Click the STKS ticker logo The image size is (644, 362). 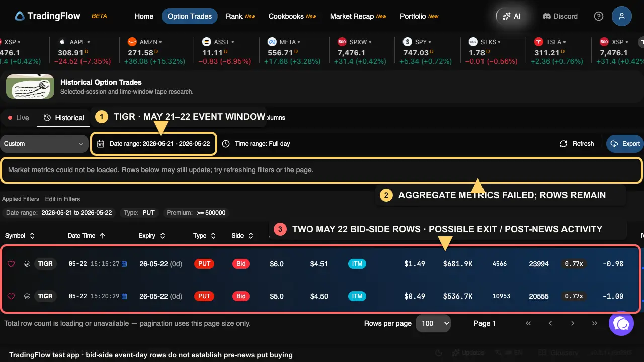[473, 42]
